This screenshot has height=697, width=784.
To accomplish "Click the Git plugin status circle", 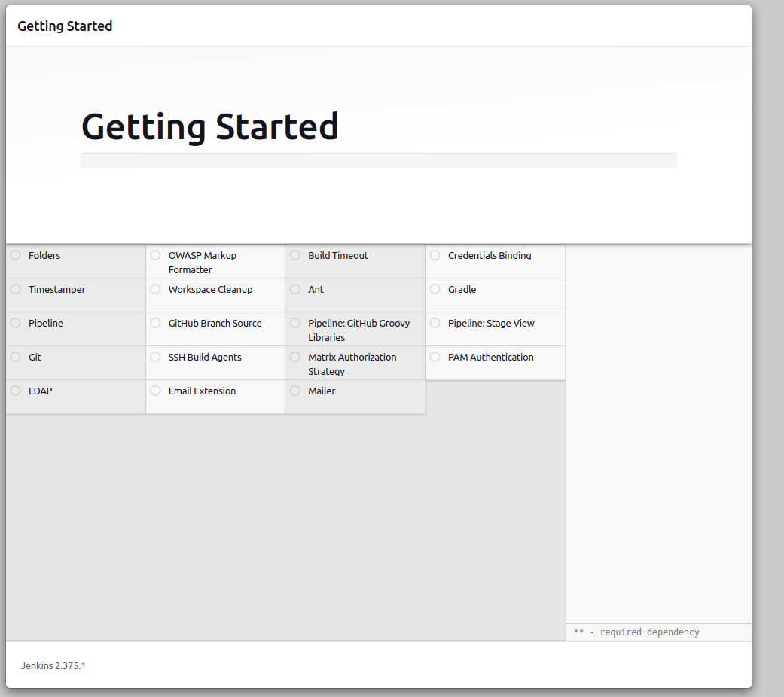I will 16,358.
